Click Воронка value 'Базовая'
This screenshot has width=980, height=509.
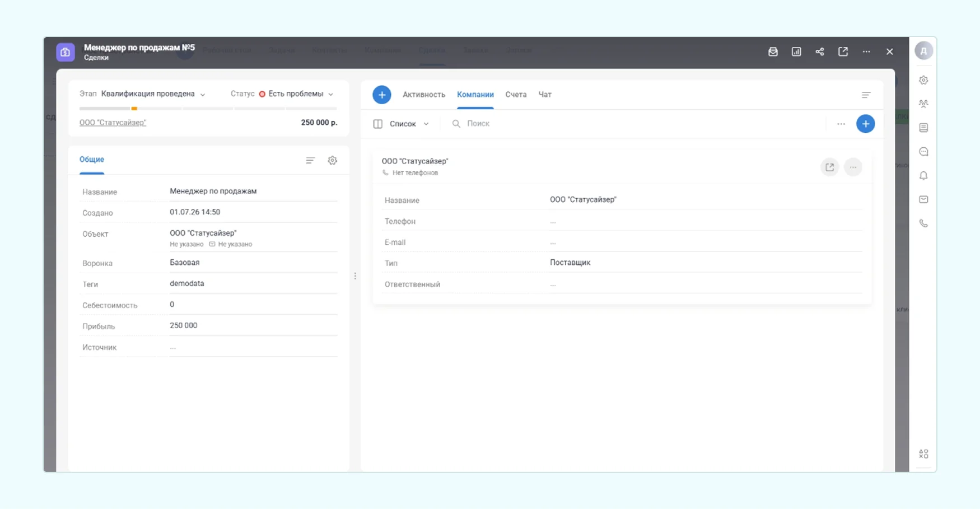(185, 263)
